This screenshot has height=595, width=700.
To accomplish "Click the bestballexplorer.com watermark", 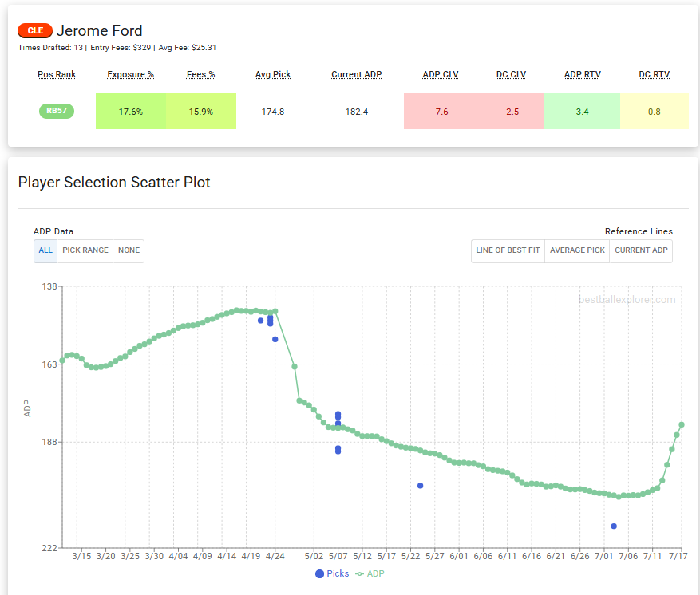I will 627,300.
